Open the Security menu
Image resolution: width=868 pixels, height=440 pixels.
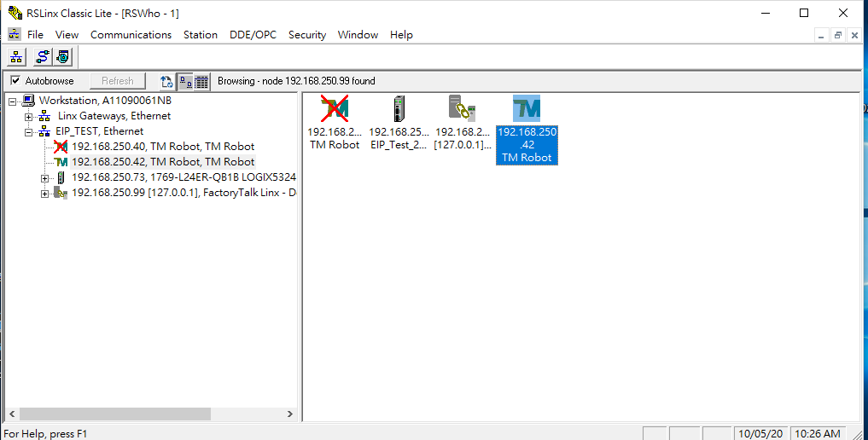click(307, 34)
